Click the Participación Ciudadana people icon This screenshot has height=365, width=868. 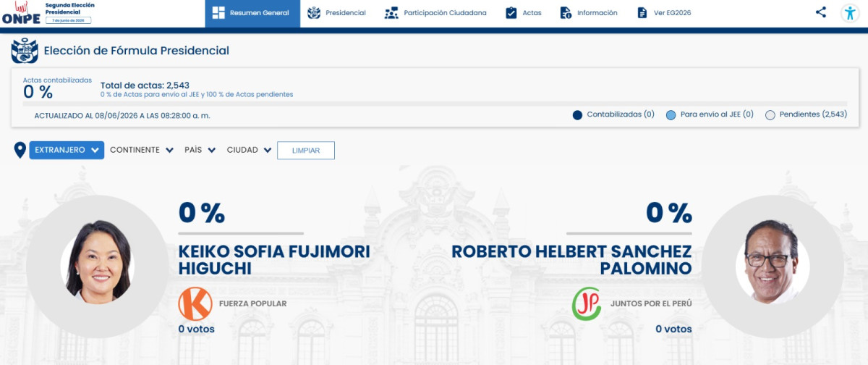(x=391, y=13)
